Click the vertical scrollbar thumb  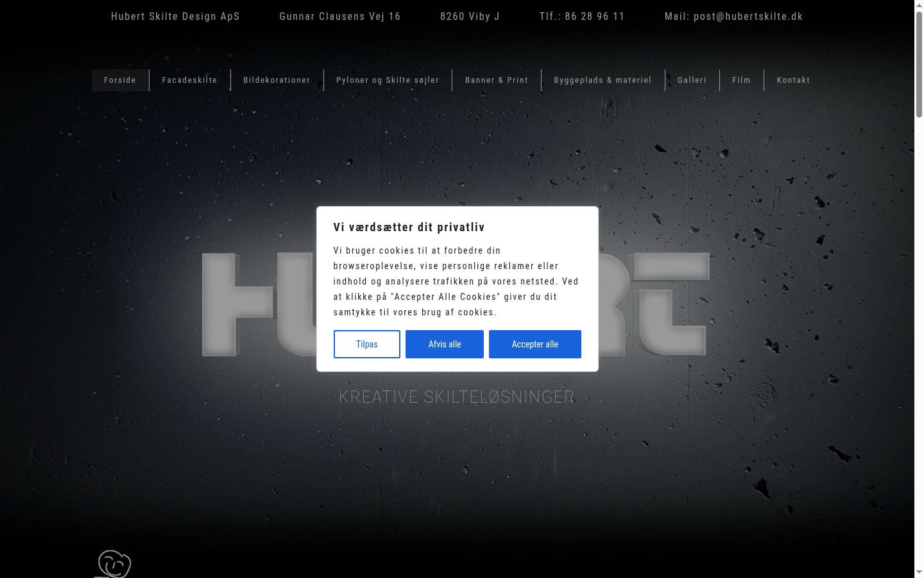point(919,63)
